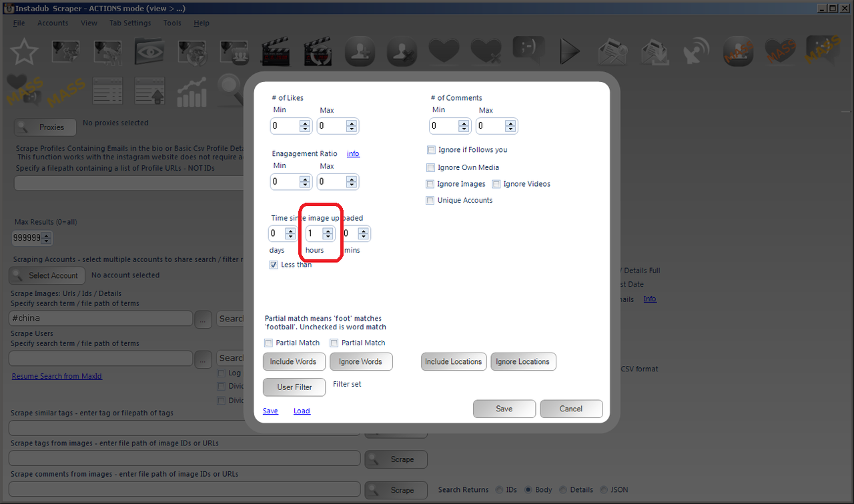
Task: Select the JSON search returns option
Action: click(x=605, y=490)
